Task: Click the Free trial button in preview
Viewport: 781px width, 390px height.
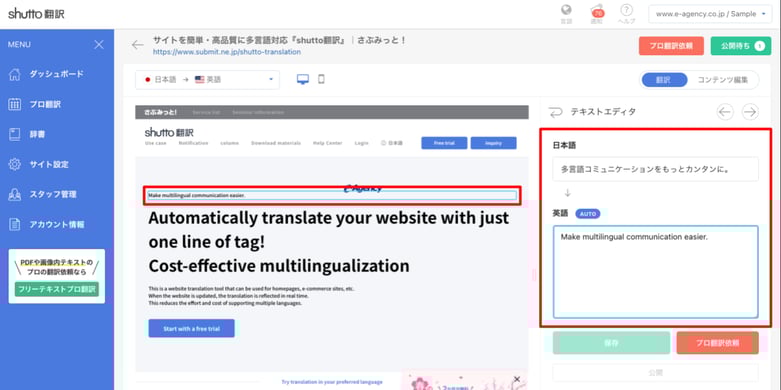Action: 444,143
